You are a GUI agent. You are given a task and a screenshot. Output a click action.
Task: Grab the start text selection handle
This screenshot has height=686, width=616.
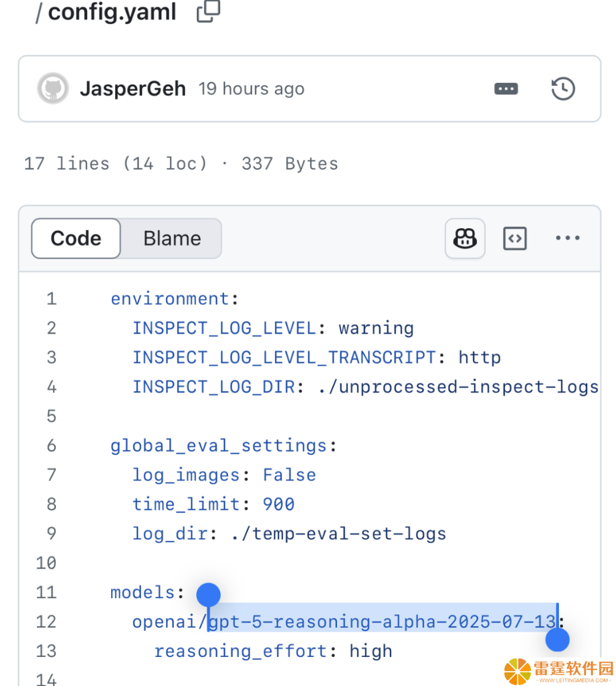click(208, 595)
